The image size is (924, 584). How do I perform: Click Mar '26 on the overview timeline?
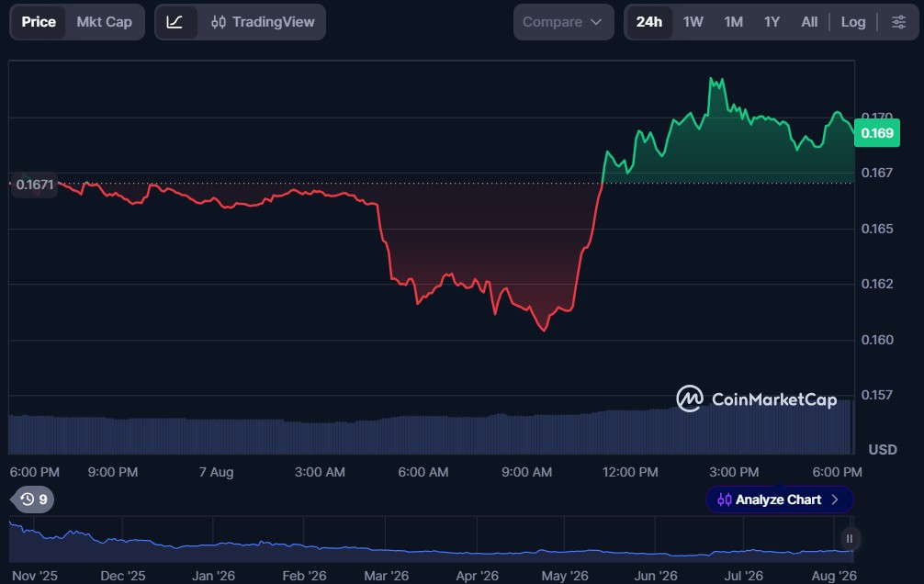[x=386, y=576]
